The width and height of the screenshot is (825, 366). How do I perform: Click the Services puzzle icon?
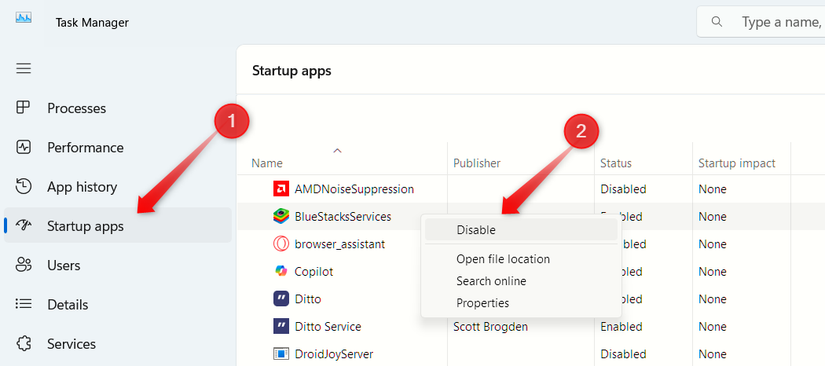click(x=24, y=344)
